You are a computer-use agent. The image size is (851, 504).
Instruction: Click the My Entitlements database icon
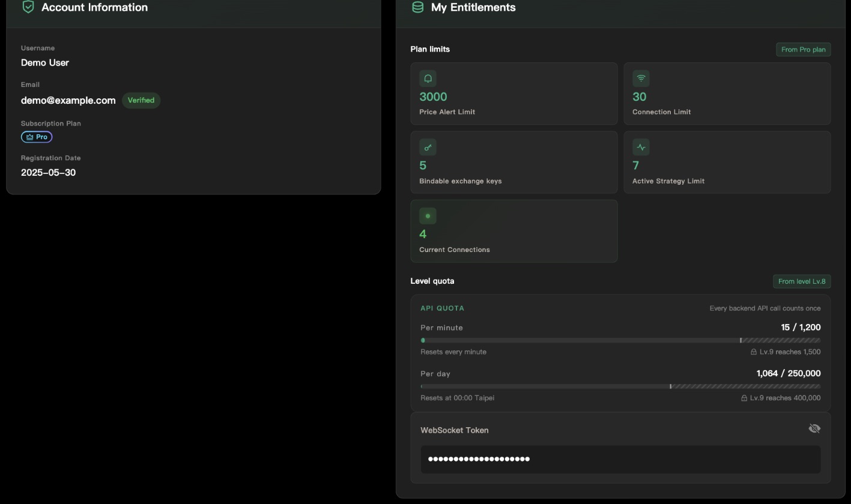pyautogui.click(x=417, y=7)
